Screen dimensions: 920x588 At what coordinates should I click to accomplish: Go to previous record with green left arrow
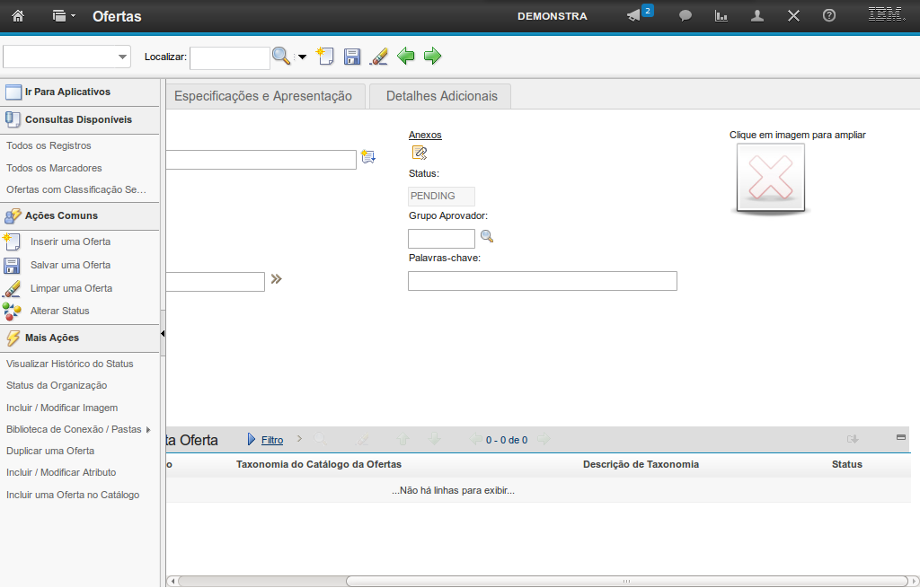coord(406,57)
